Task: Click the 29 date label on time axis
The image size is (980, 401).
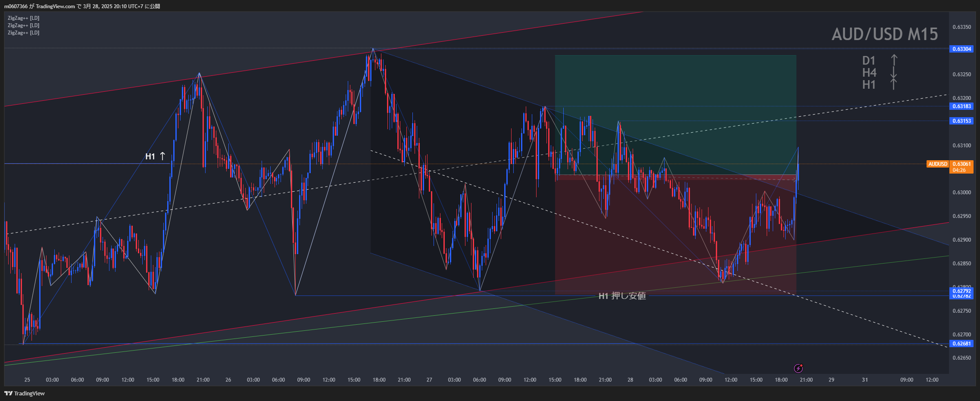Action: click(831, 380)
